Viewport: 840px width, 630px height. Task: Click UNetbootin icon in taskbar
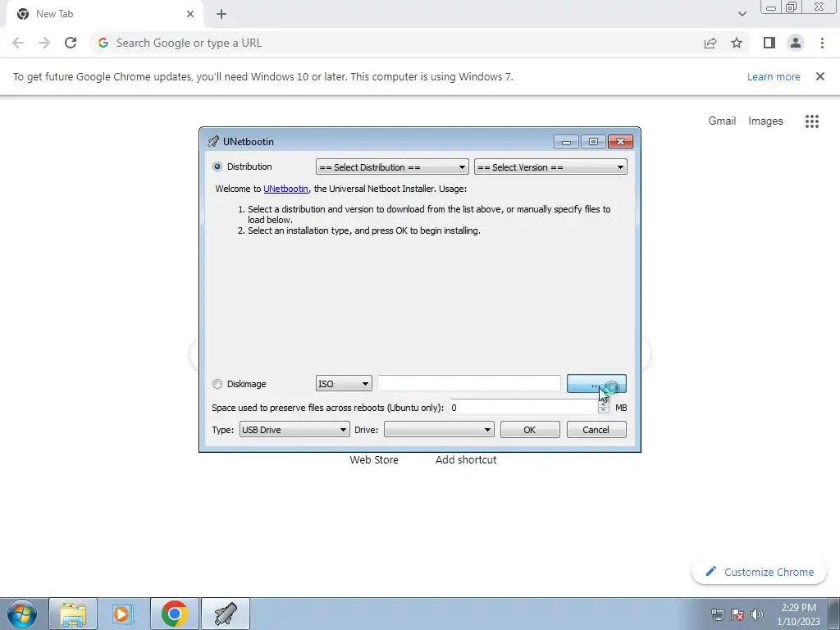225,614
